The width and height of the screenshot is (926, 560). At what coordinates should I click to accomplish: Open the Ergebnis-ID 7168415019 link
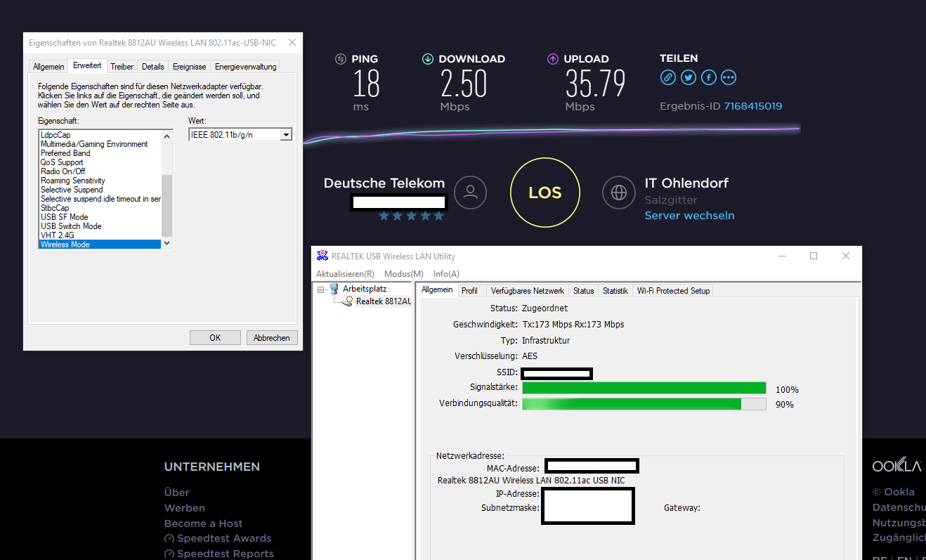pos(752,107)
